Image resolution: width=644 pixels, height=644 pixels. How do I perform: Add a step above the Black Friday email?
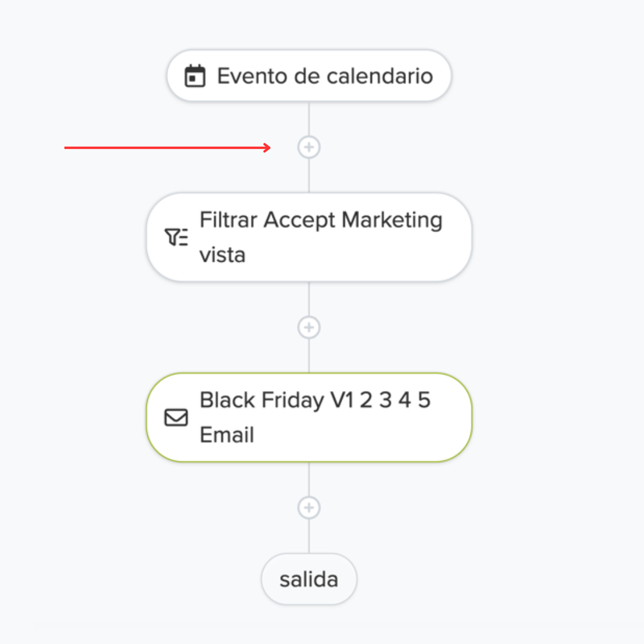pyautogui.click(x=309, y=327)
